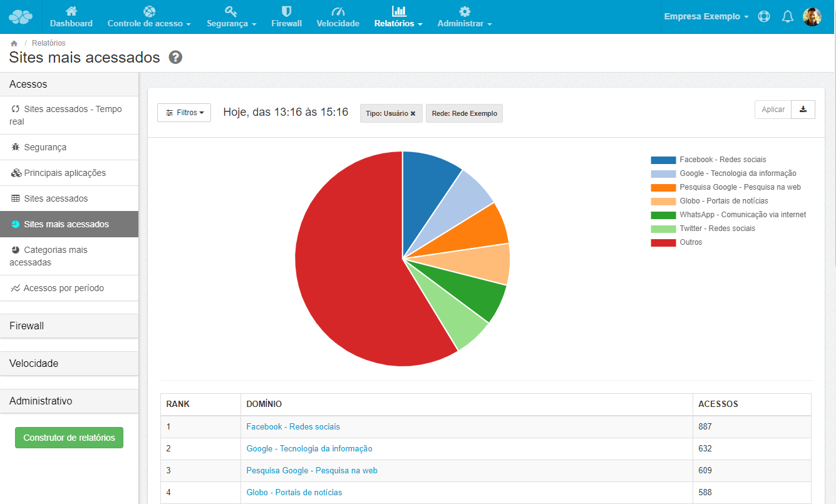Click the help lifebuoy icon

point(764,17)
